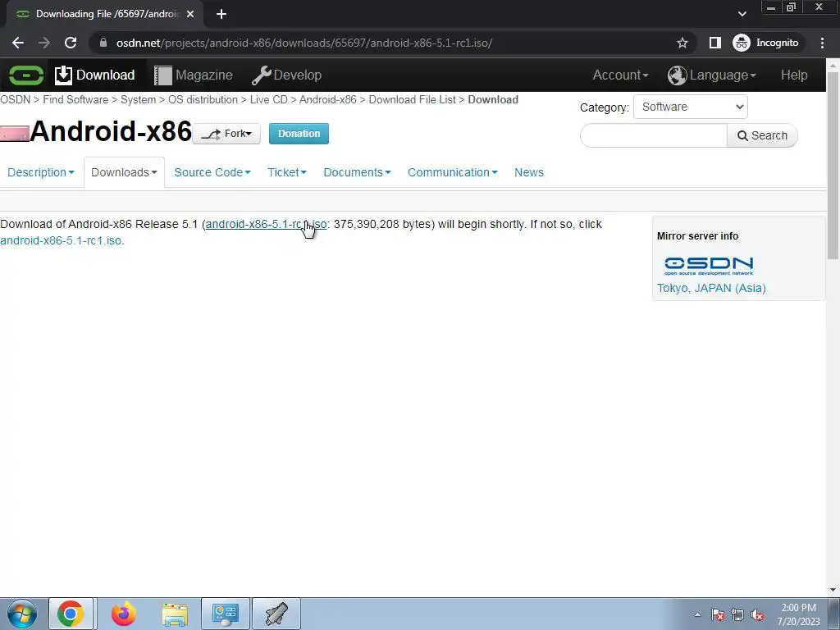Viewport: 840px width, 630px height.
Task: Click the Search button
Action: click(x=762, y=135)
